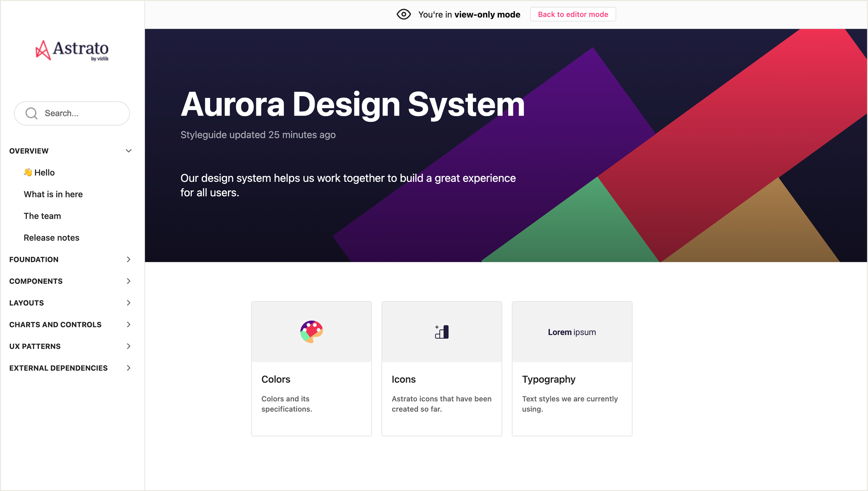Open the What is in here page
Image resolution: width=868 pixels, height=491 pixels.
(53, 194)
